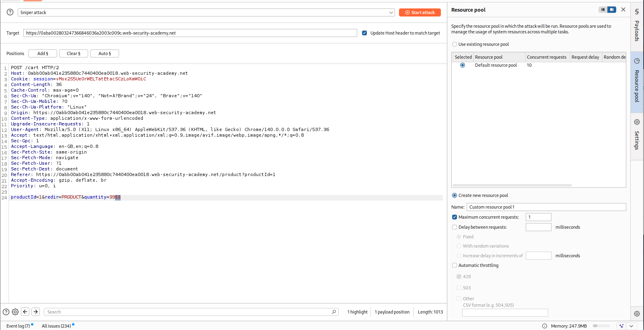
Task: Click the gear icon at bottom of side bar
Action: coord(637,314)
